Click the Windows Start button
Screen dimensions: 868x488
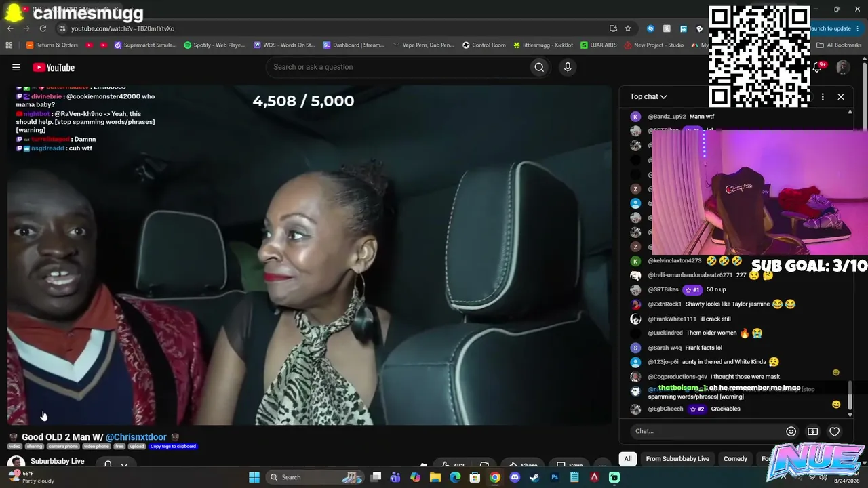(x=254, y=477)
